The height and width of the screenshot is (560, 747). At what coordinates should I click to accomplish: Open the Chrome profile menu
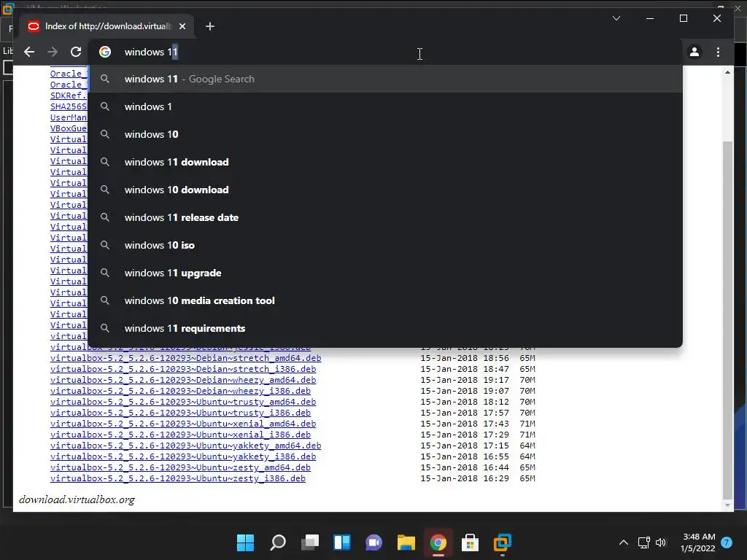[x=694, y=52]
